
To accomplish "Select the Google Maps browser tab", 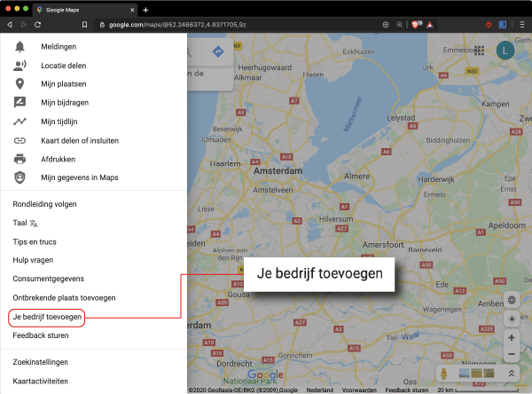I will 85,10.
